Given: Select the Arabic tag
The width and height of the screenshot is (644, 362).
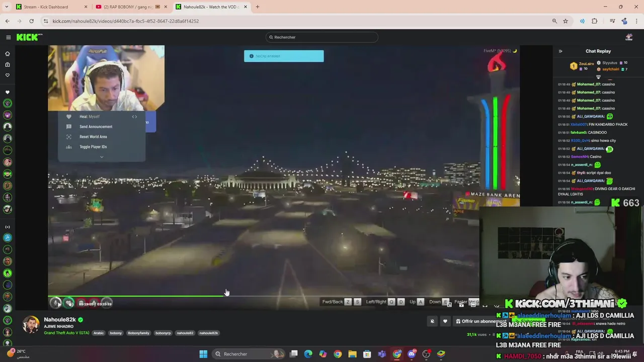Looking at the screenshot, I should pyautogui.click(x=99, y=333).
